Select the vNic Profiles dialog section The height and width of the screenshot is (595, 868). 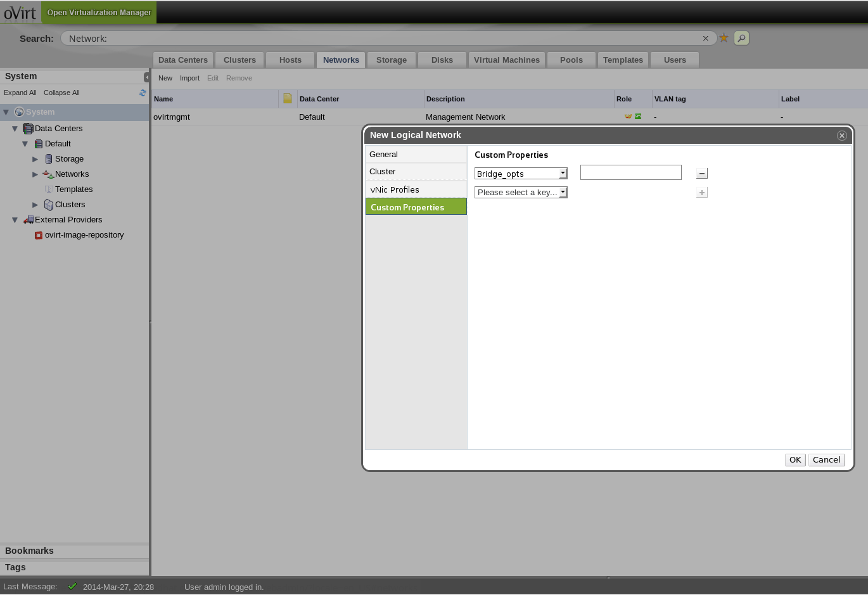[395, 189]
